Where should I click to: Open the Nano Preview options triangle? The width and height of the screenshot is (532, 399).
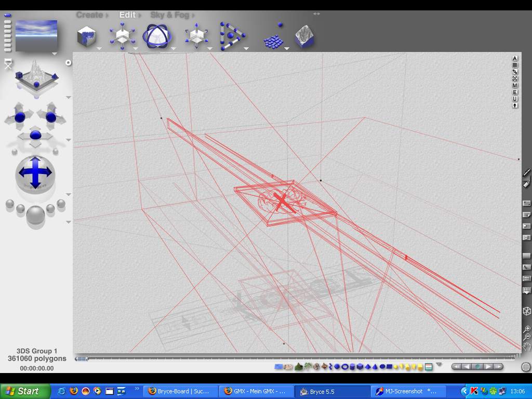tap(54, 54)
